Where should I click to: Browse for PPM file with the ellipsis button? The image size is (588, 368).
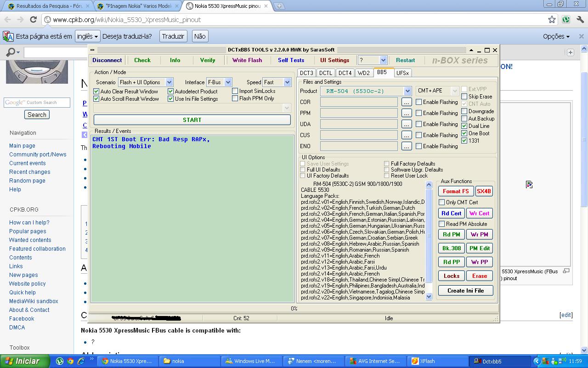click(x=407, y=113)
